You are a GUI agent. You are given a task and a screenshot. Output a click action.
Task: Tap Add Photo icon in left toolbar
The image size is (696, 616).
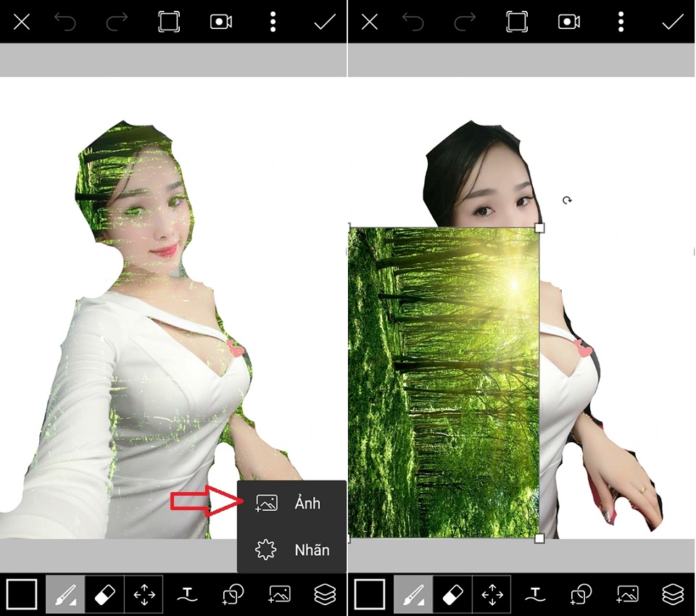pyautogui.click(x=279, y=594)
